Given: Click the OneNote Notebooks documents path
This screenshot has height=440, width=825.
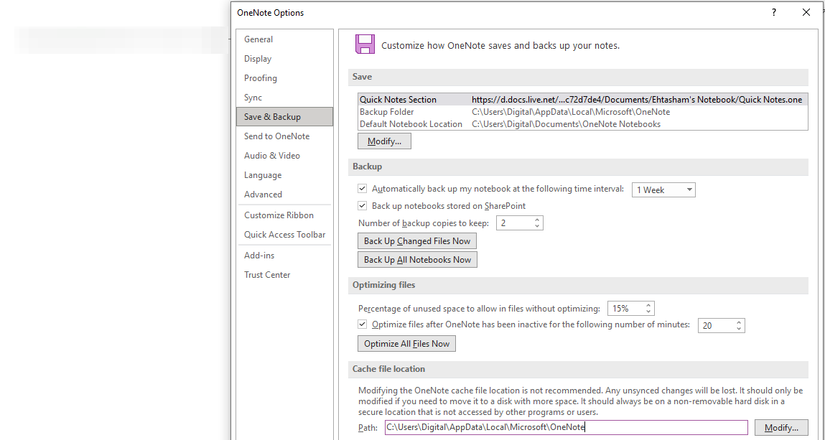Looking at the screenshot, I should click(x=566, y=124).
